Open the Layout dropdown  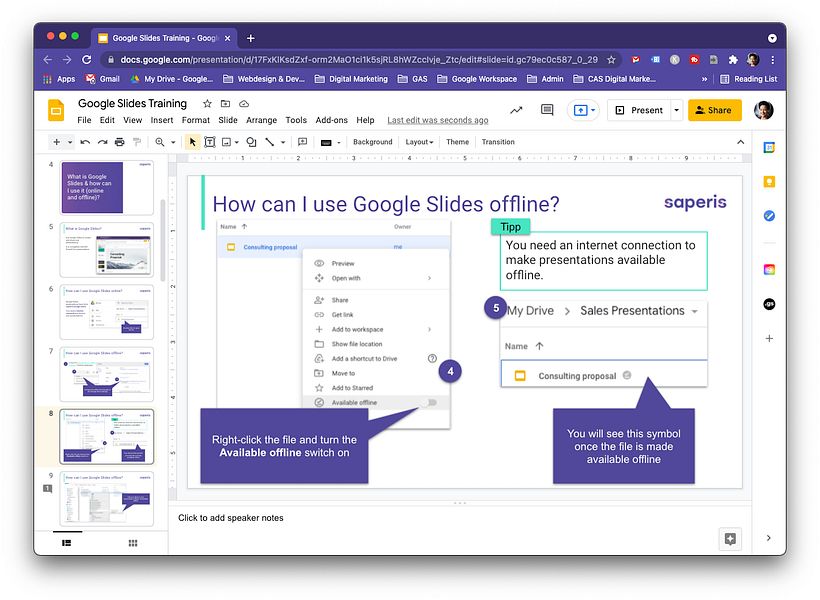[x=419, y=142]
